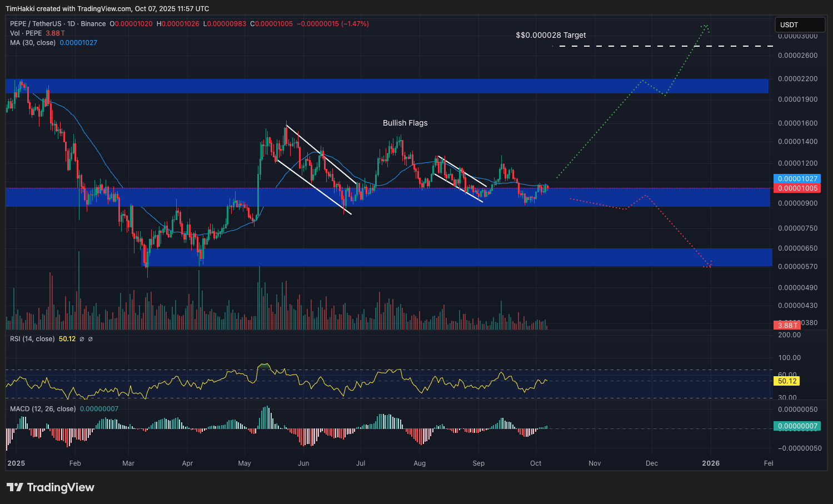Expand the RSI (14, close) indicator legend
This screenshot has width=833, height=504.
click(32, 339)
